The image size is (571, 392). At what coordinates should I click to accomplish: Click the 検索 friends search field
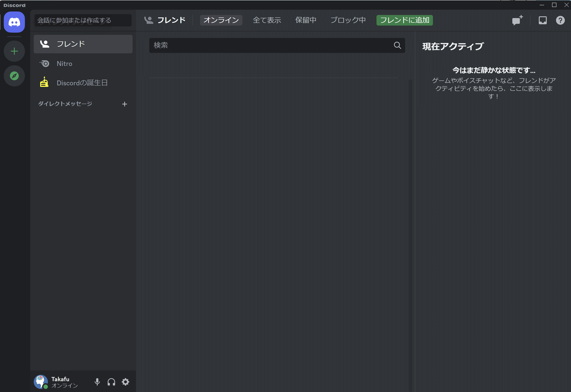(x=270, y=45)
